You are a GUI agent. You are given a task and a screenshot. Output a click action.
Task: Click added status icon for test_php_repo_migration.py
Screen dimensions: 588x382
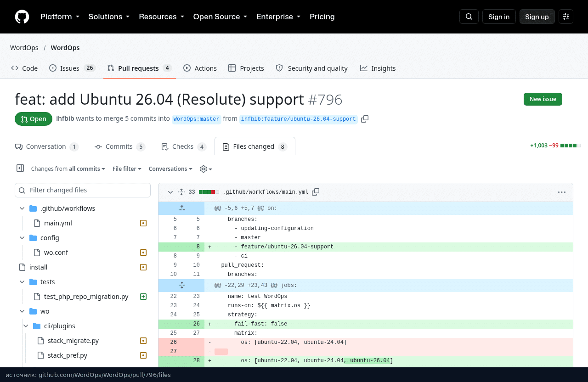[143, 297]
